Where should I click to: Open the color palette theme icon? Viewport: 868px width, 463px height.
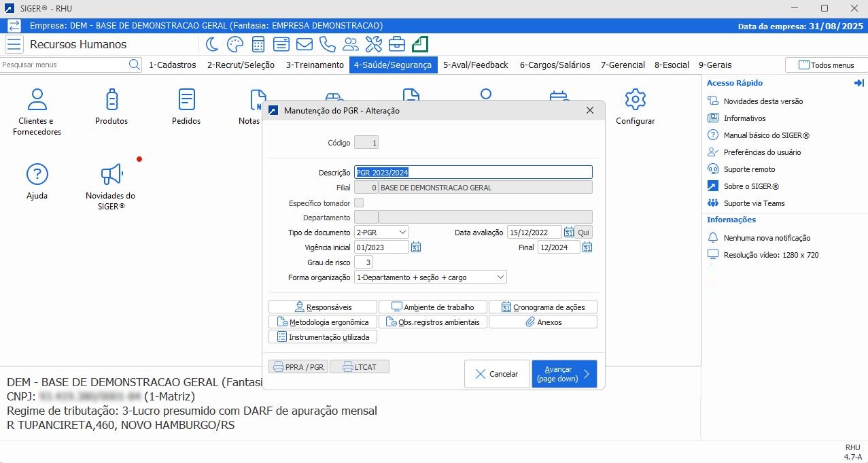pyautogui.click(x=235, y=45)
